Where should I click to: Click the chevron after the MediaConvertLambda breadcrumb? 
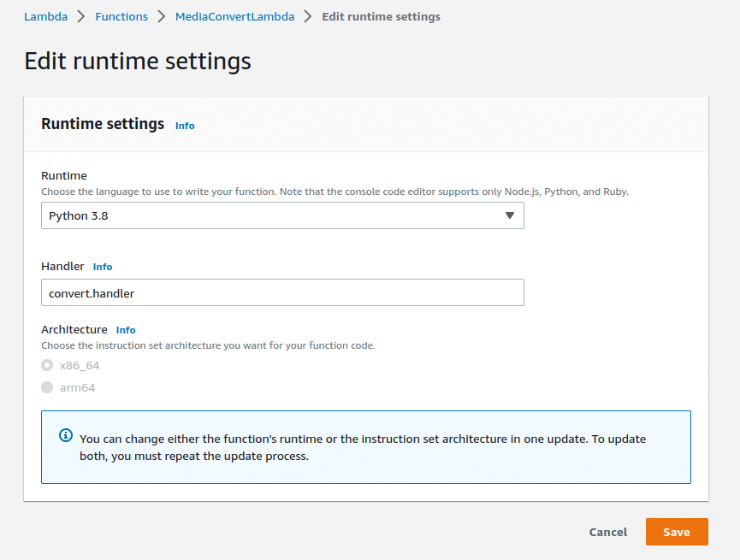(308, 16)
